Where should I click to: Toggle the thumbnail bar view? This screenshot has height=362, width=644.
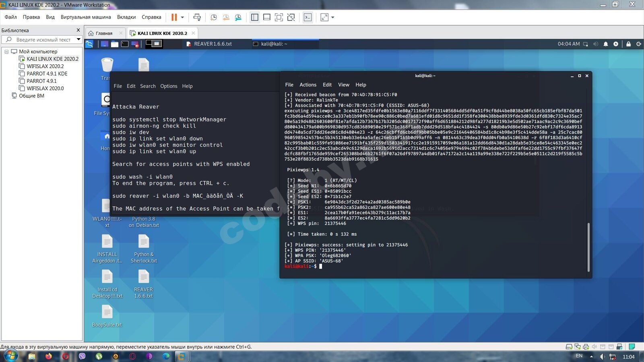tap(266, 17)
